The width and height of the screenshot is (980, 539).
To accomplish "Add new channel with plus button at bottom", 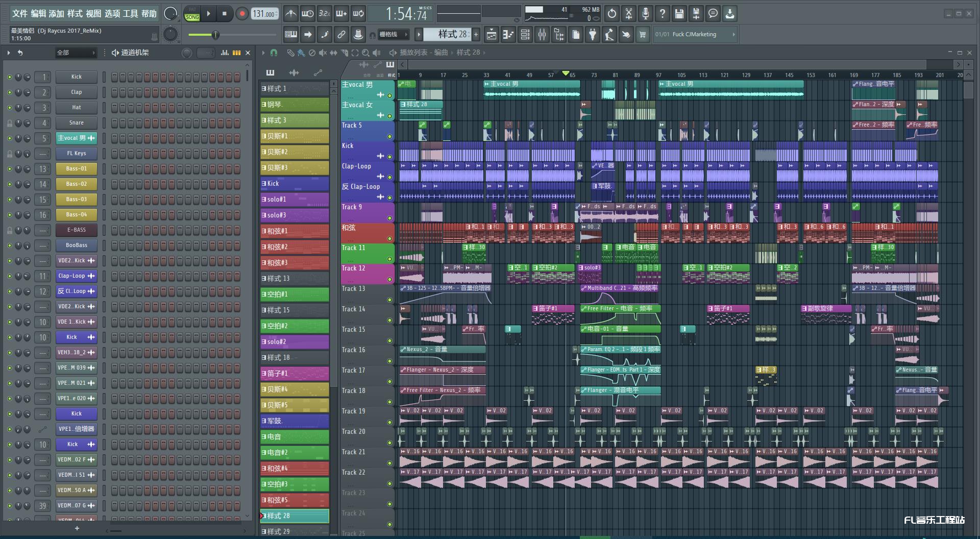I will 77,528.
